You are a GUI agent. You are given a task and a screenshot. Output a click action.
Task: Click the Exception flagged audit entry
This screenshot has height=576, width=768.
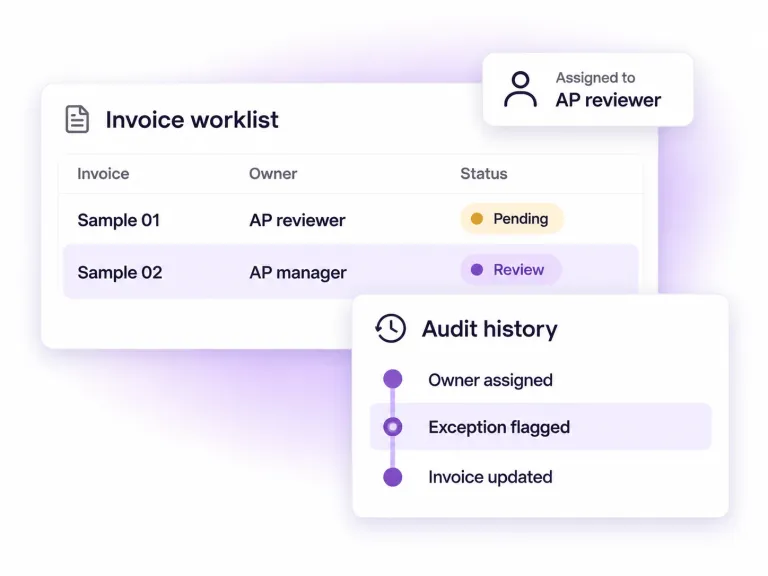click(541, 427)
